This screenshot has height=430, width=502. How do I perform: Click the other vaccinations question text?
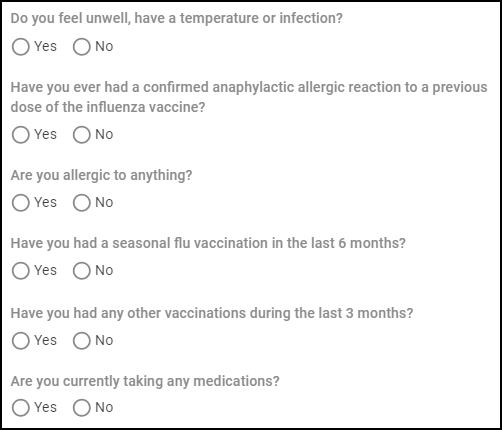(x=212, y=313)
